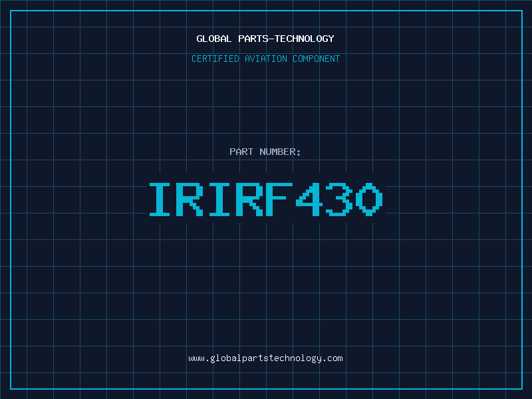This screenshot has height=399, width=532.
Task: Click the second letter I in the part number
Action: pos(220,199)
